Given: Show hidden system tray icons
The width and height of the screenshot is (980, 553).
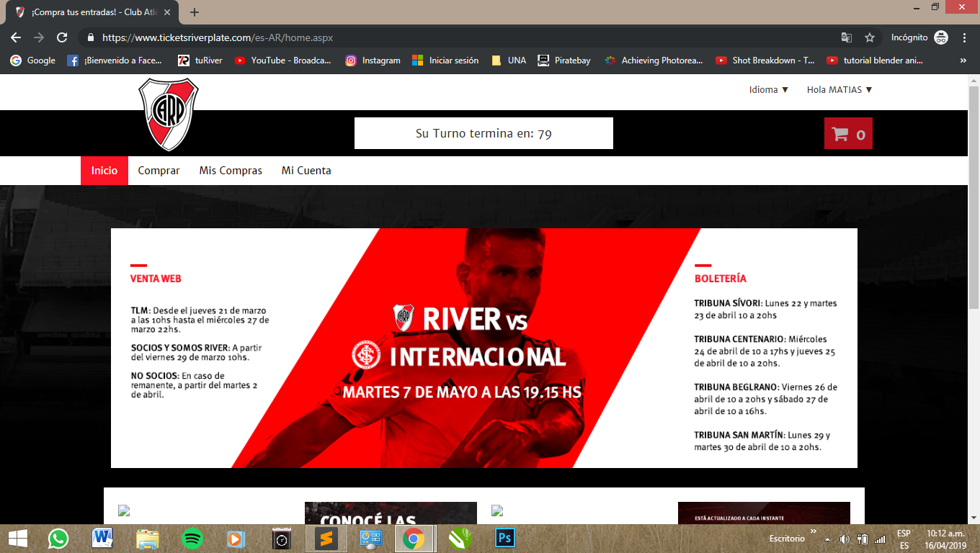Looking at the screenshot, I should pyautogui.click(x=827, y=539).
